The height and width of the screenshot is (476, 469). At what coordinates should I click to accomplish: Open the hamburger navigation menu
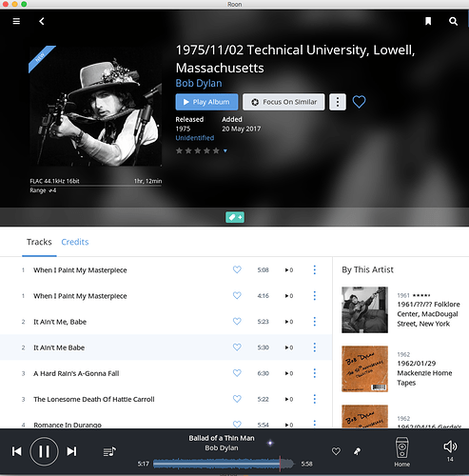click(x=16, y=21)
